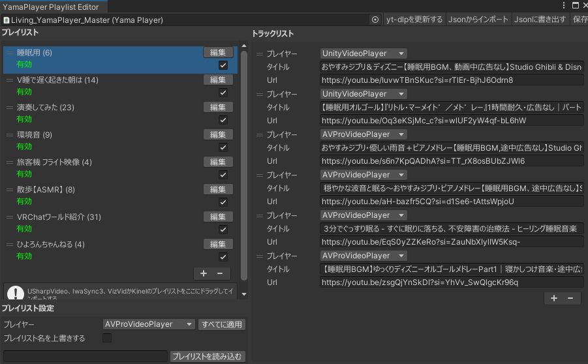Grab the drag handle of 演奏してみた playlist
The height and width of the screenshot is (364, 588).
click(10, 108)
